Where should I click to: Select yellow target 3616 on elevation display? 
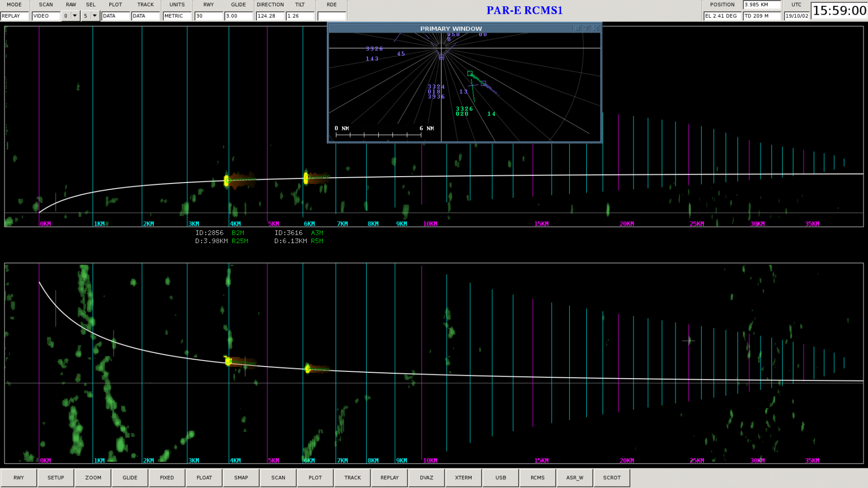click(306, 178)
